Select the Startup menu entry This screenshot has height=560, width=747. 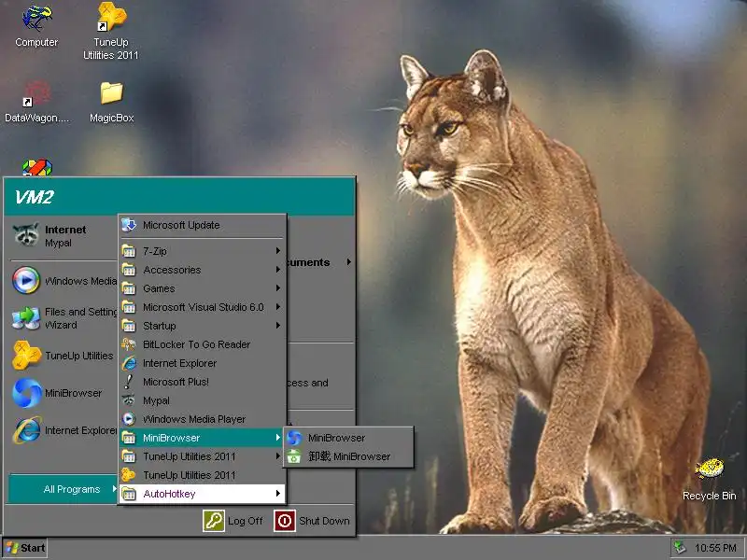click(202, 326)
